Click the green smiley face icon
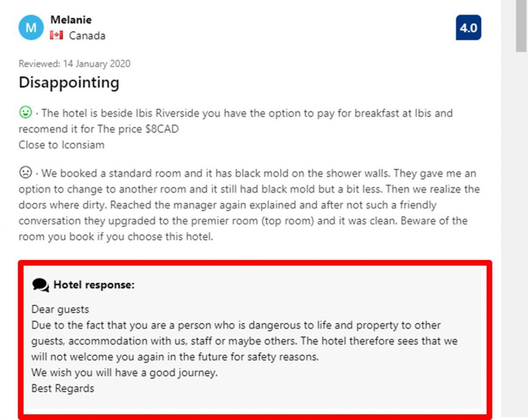Image resolution: width=528 pixels, height=420 pixels. pos(26,112)
